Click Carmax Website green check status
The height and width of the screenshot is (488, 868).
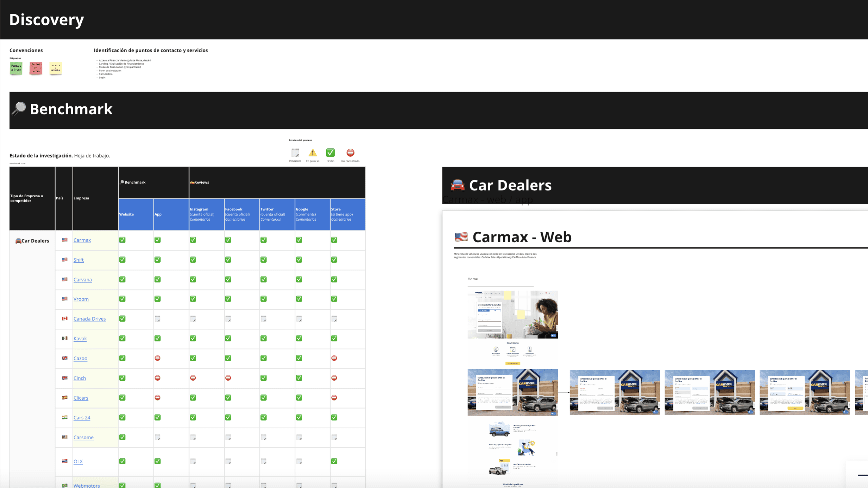(x=122, y=240)
